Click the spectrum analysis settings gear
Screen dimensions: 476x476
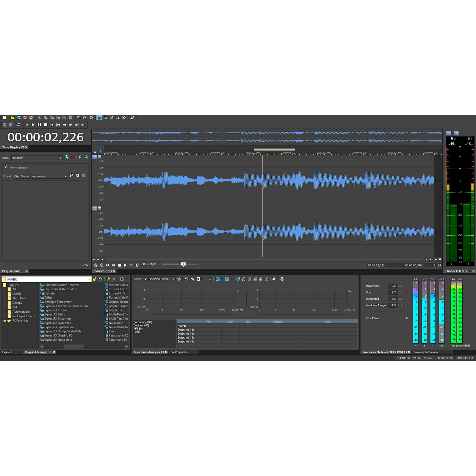coord(179,279)
